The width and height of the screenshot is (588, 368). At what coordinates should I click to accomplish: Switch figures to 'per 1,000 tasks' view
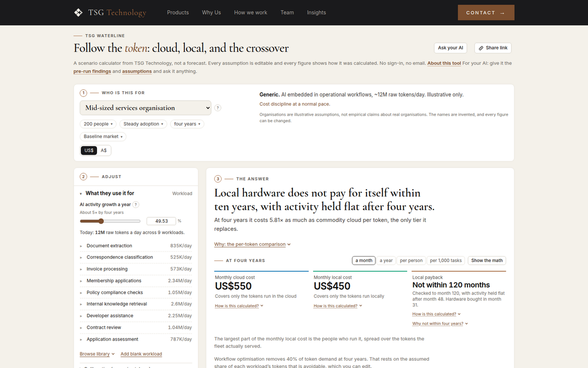click(x=446, y=261)
